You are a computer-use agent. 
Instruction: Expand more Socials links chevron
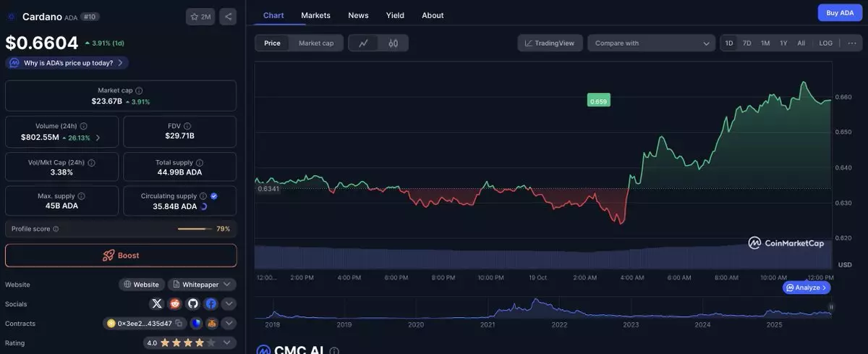(229, 304)
